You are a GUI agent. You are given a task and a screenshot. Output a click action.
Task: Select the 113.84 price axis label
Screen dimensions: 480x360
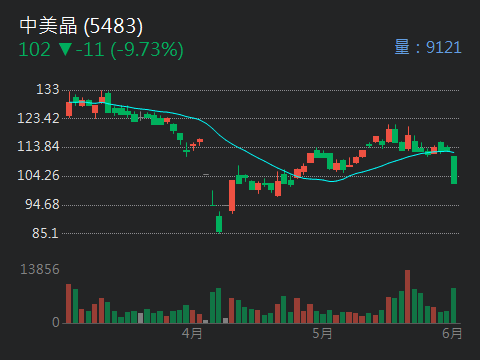[x=38, y=146]
